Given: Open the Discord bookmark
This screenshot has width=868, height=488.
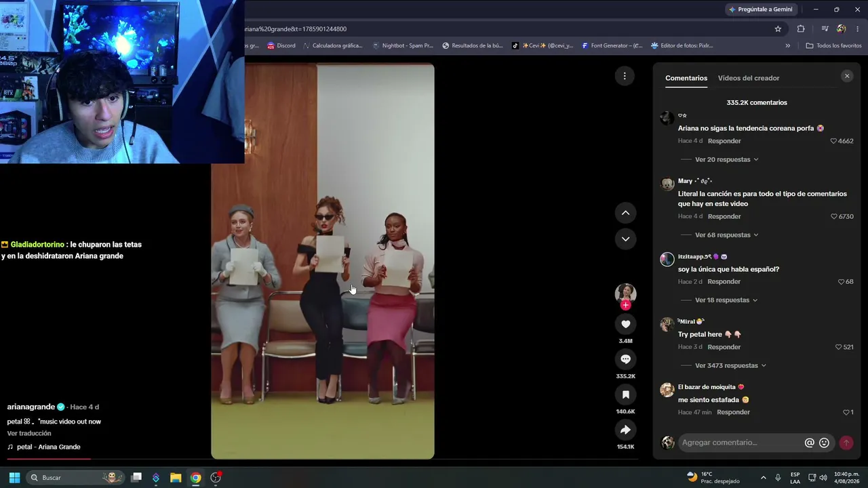Looking at the screenshot, I should click(x=281, y=45).
